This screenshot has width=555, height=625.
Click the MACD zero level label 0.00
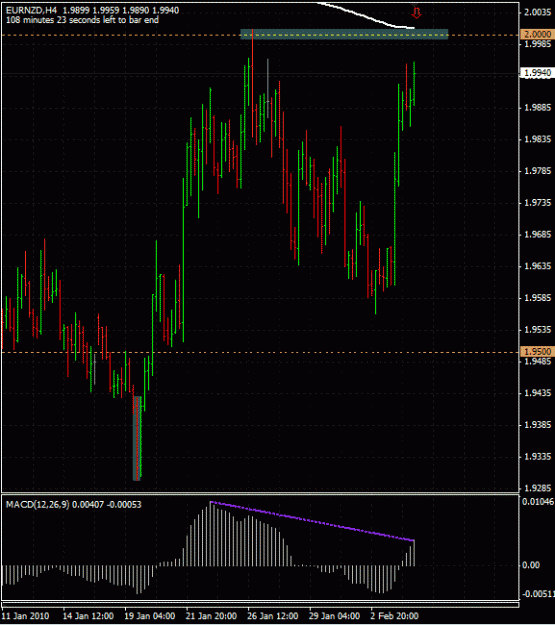pos(531,565)
